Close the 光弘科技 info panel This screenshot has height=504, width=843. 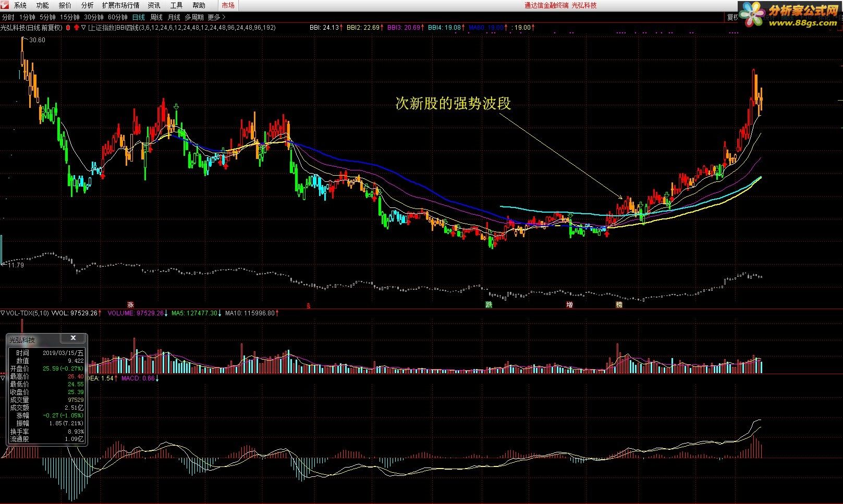point(73,338)
